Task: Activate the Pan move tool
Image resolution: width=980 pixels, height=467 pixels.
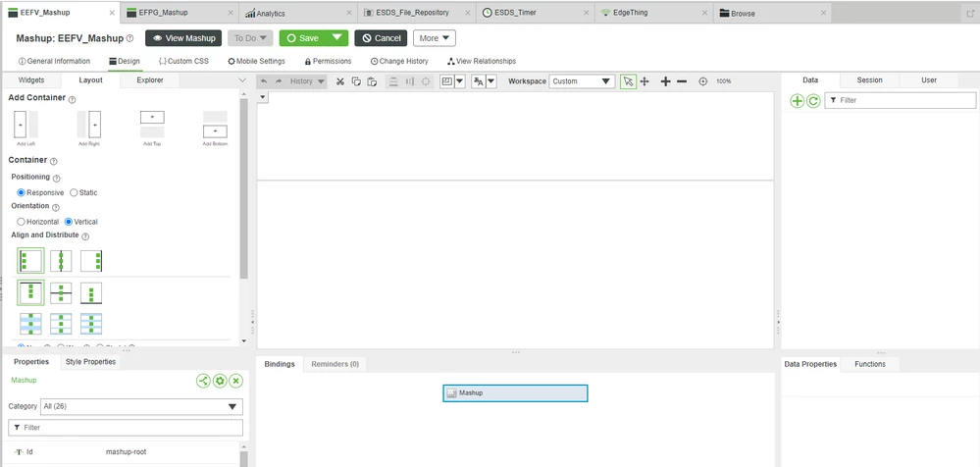Action: (x=645, y=81)
